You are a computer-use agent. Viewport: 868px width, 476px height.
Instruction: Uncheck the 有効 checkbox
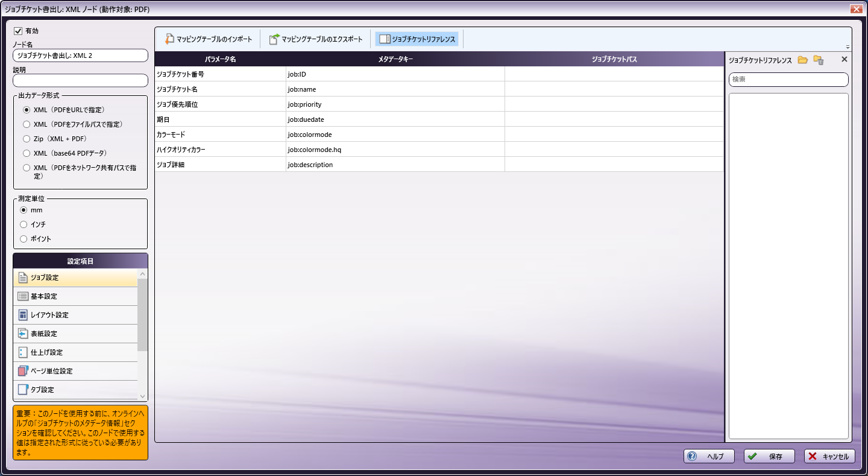click(18, 31)
